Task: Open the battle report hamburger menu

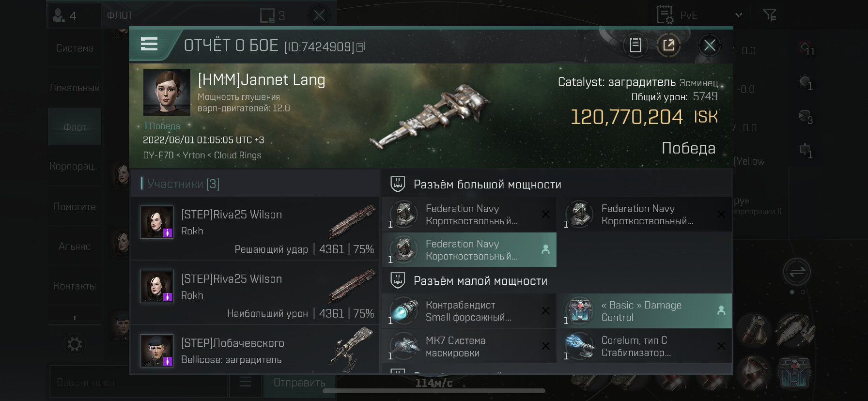Action: tap(149, 45)
